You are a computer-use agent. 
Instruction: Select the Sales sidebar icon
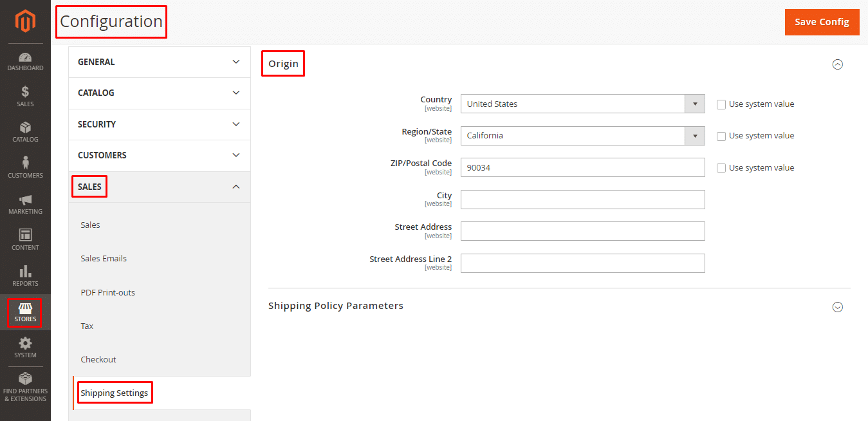[x=25, y=95]
